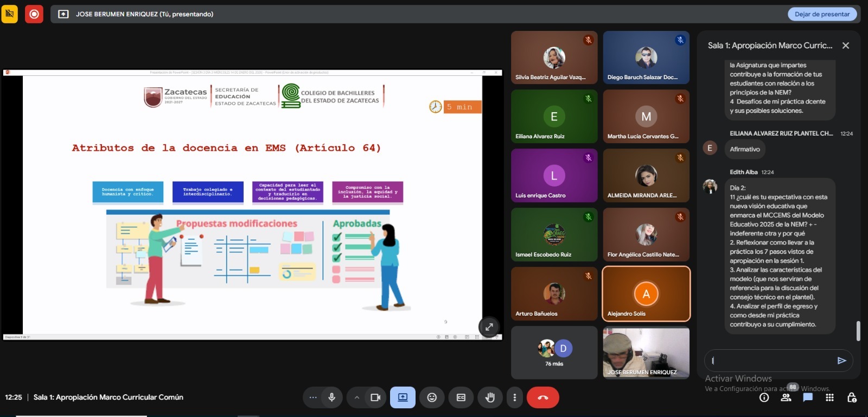Raise your hand
868x417 pixels.
490,397
